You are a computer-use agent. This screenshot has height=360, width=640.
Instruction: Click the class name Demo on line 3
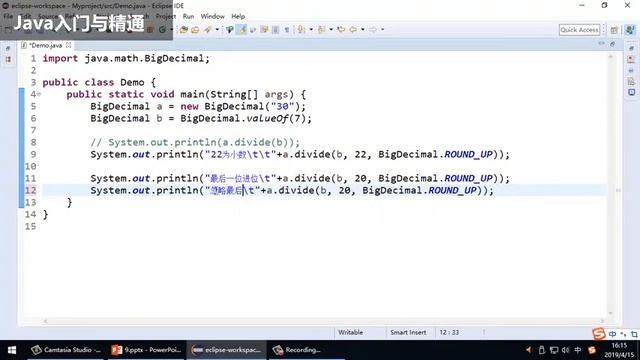(x=132, y=82)
